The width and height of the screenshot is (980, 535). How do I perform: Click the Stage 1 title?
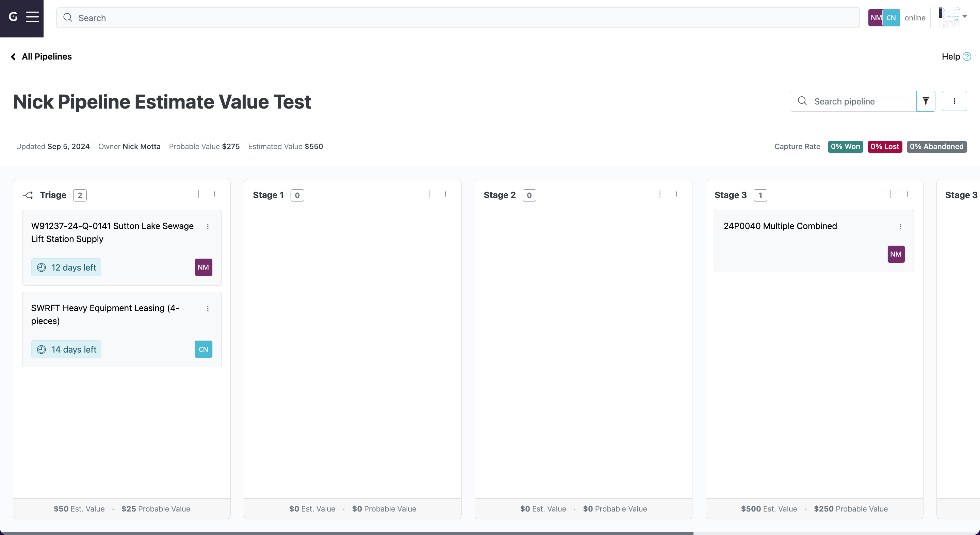click(x=268, y=195)
